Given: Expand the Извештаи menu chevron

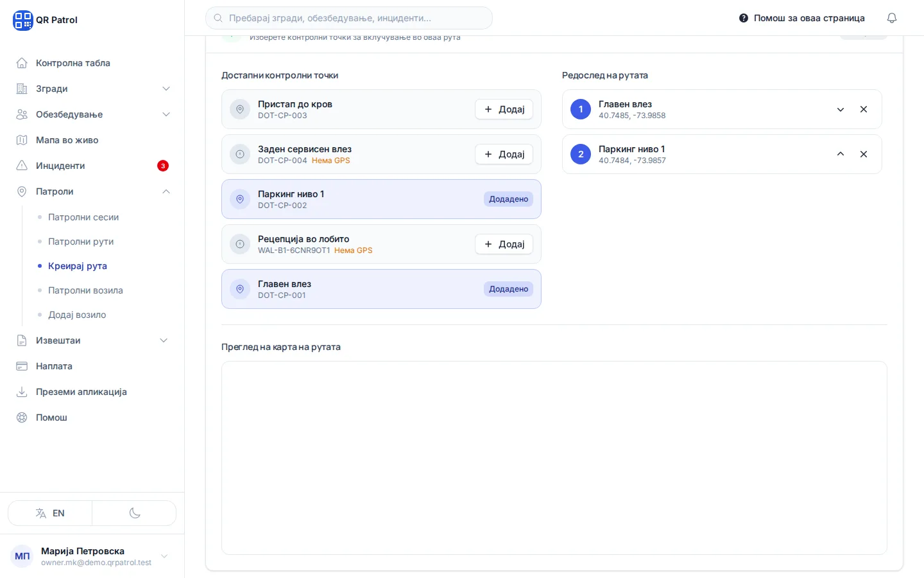Looking at the screenshot, I should (164, 340).
